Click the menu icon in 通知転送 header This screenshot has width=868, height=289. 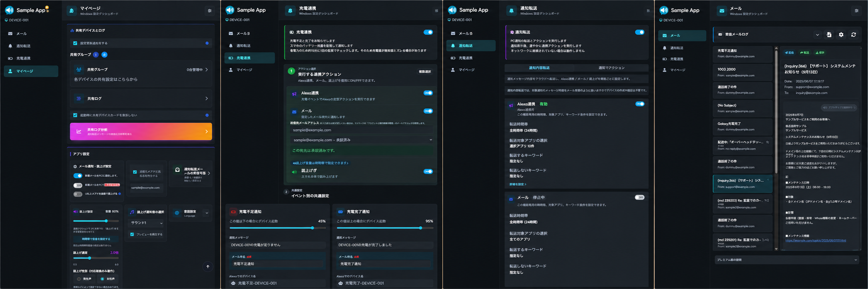click(648, 11)
